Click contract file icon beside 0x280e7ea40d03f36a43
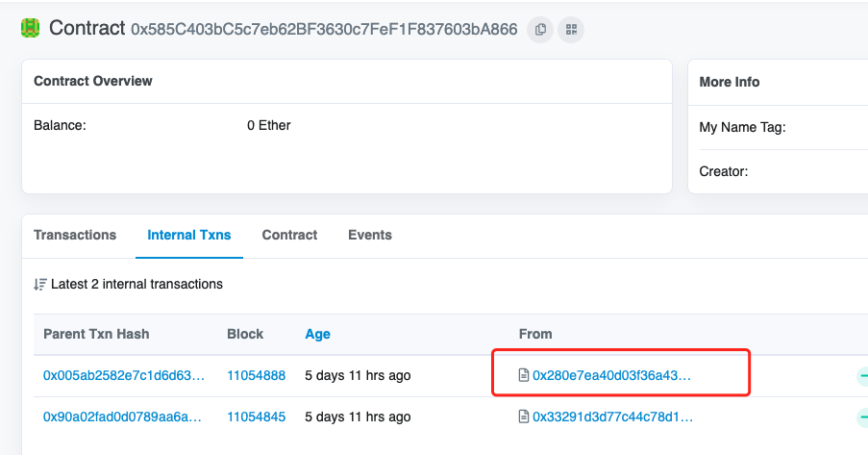Image resolution: width=868 pixels, height=455 pixels. (524, 375)
